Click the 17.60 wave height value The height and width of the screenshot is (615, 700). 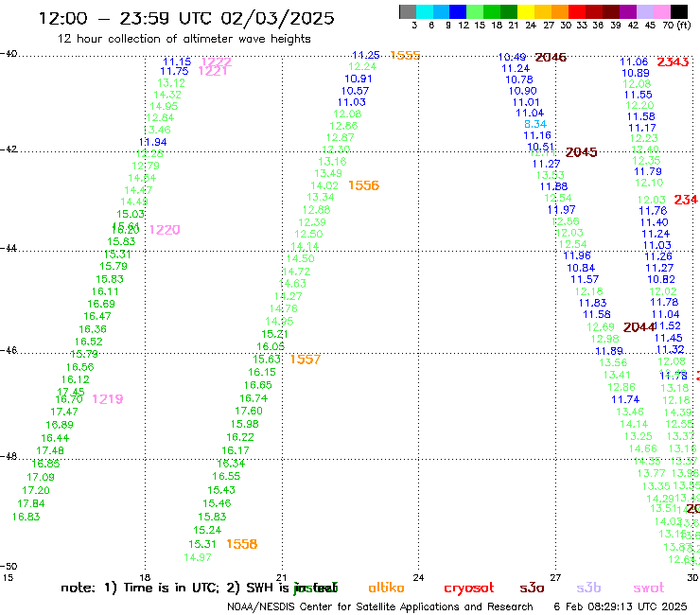[249, 411]
